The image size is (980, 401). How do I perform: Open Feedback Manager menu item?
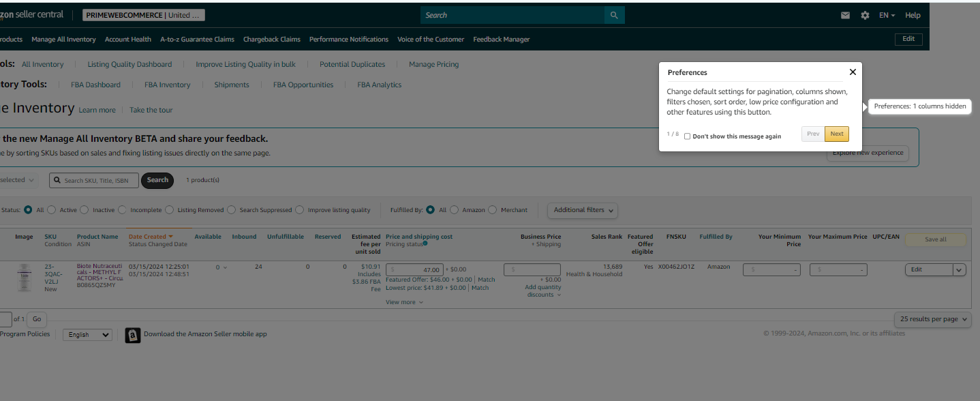(502, 40)
